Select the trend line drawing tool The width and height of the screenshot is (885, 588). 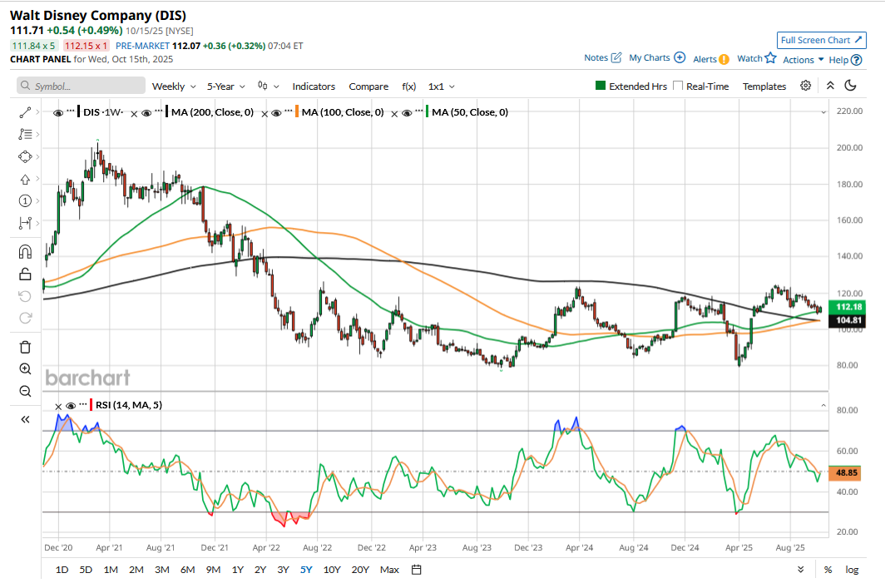coord(25,112)
